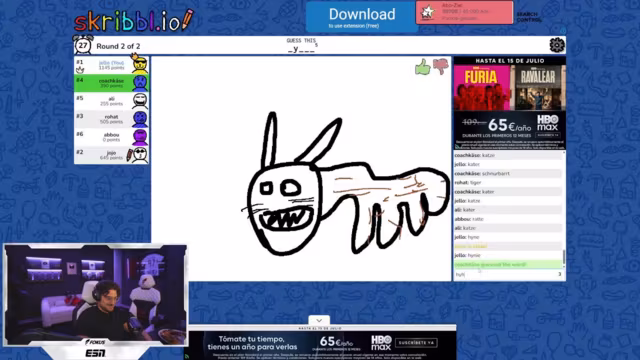640x360 pixels.
Task: Click rohat's blue avatar
Action: coord(140,119)
